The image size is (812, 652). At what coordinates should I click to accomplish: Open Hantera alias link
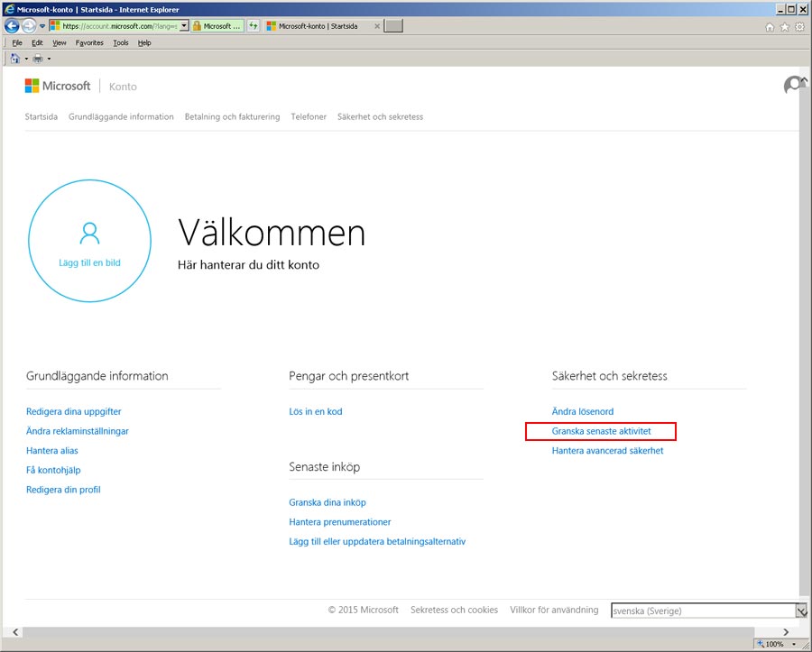tap(51, 451)
